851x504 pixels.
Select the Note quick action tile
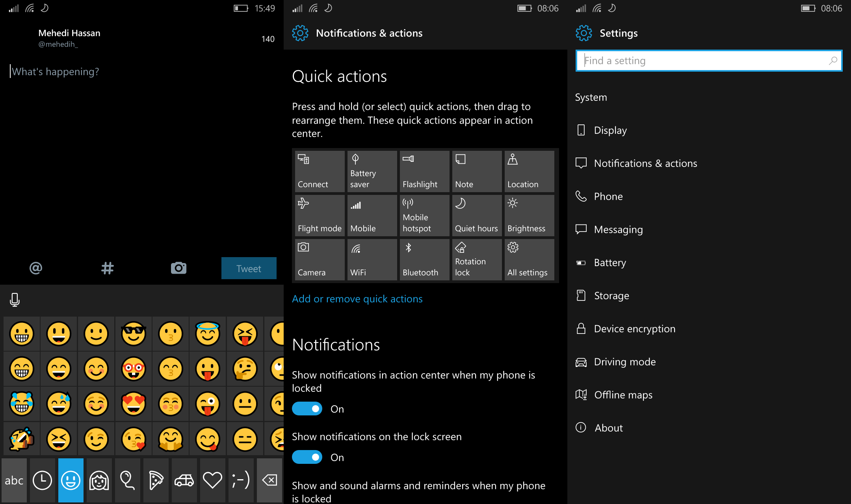click(x=477, y=171)
